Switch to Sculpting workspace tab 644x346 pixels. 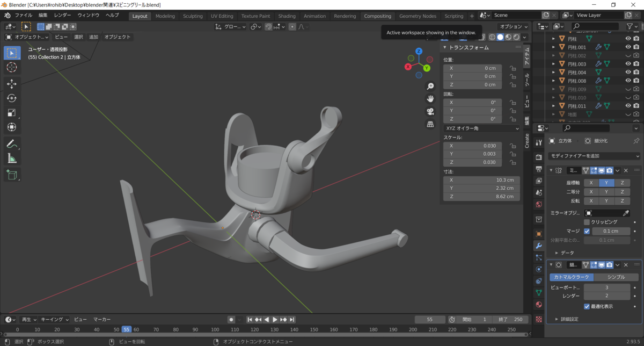[x=193, y=16]
